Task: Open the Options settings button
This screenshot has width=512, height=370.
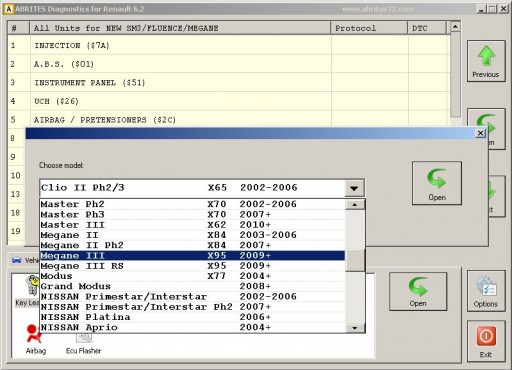Action: tap(486, 291)
